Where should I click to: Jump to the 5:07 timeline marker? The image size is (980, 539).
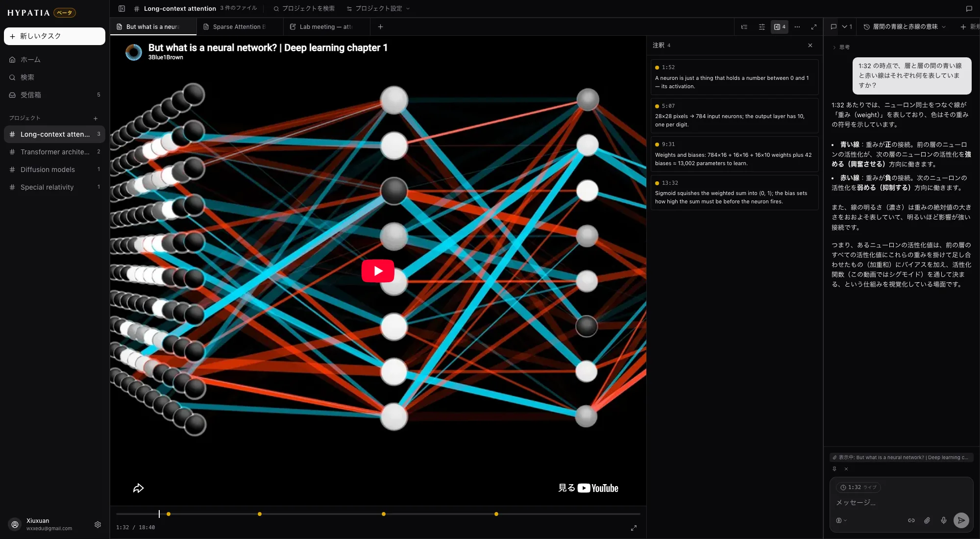tap(260, 514)
